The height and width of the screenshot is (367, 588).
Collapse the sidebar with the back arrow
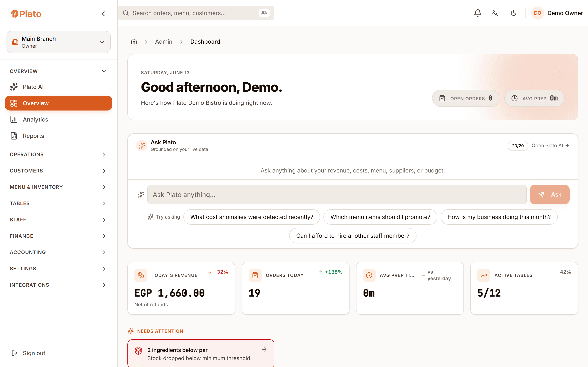[104, 14]
